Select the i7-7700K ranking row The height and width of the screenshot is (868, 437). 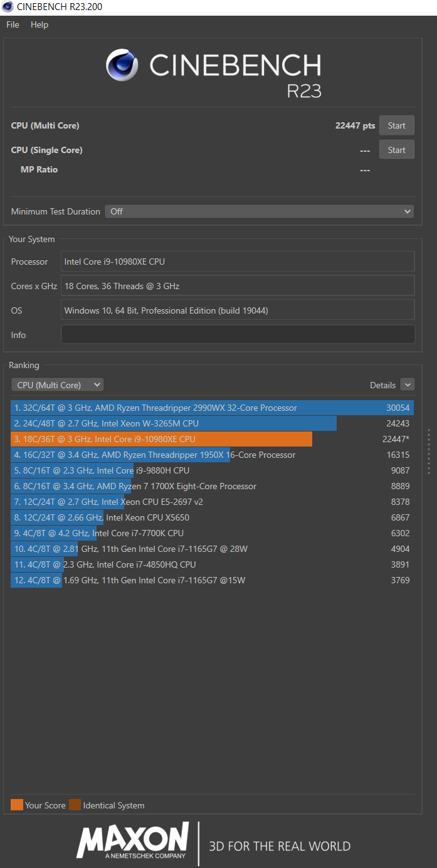tap(213, 533)
